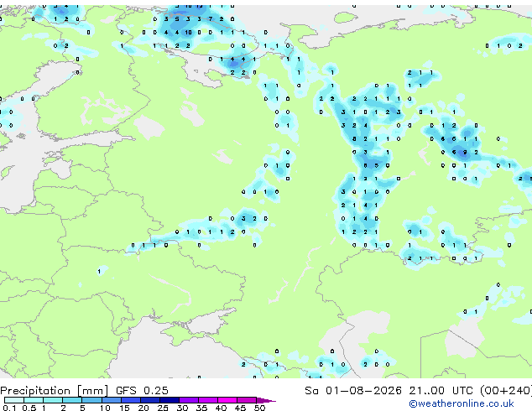
Task: Click the 0.1–0.5 mm palest legend swatch
Action: [x=14, y=400]
